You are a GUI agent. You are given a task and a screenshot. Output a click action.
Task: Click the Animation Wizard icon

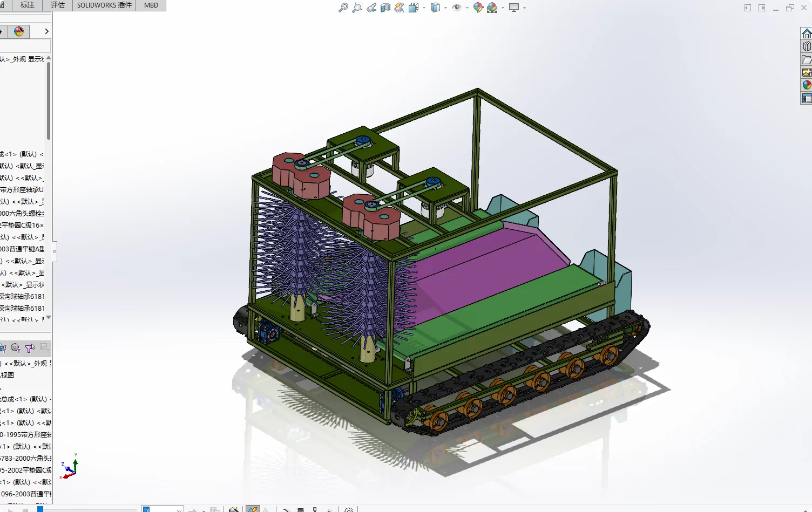point(234,509)
